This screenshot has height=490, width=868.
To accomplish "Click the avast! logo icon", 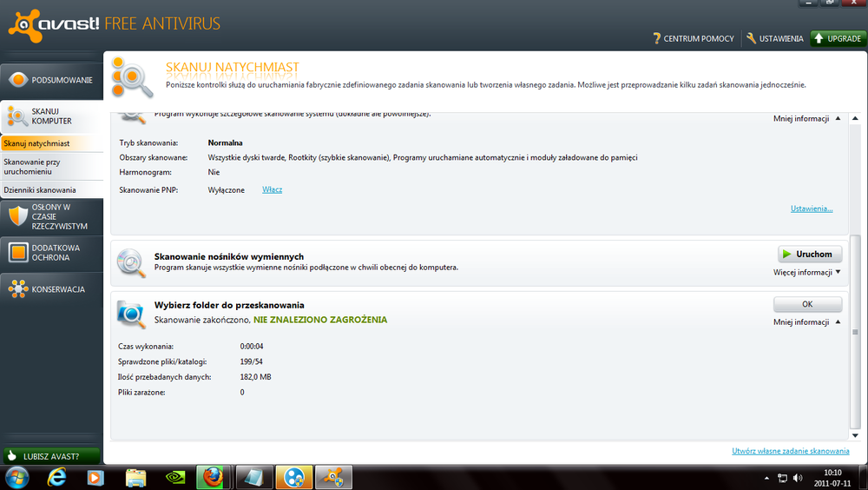I will [x=25, y=25].
